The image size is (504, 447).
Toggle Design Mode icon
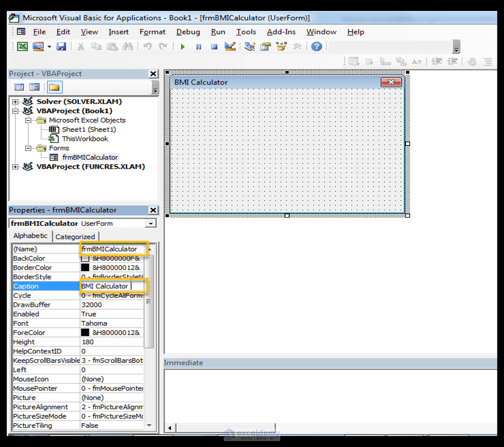point(230,46)
